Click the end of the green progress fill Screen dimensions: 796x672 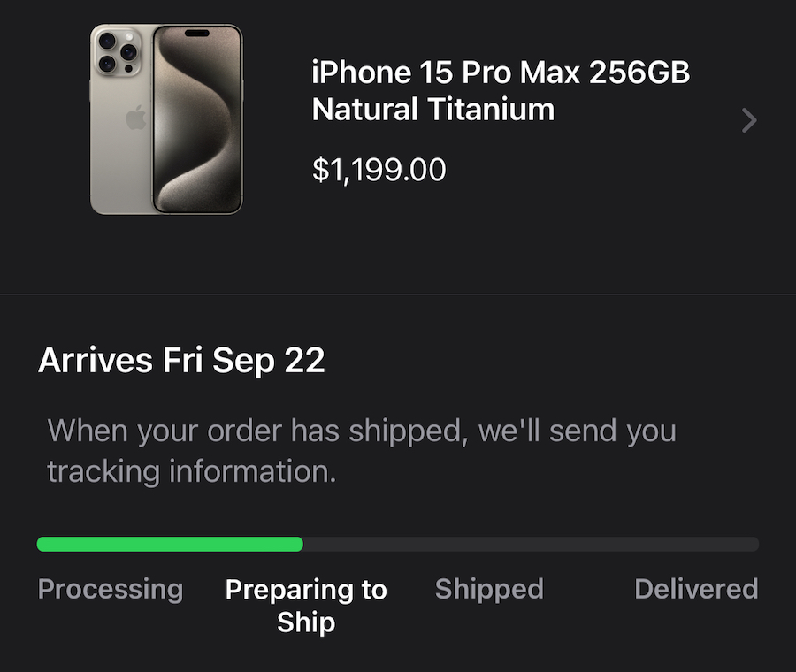pos(300,544)
